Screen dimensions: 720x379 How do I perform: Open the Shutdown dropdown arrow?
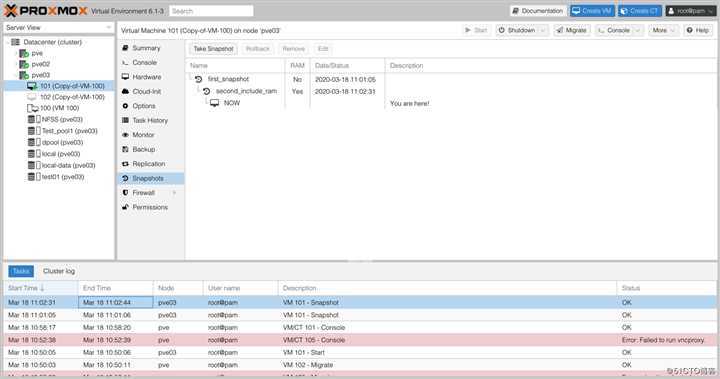543,30
